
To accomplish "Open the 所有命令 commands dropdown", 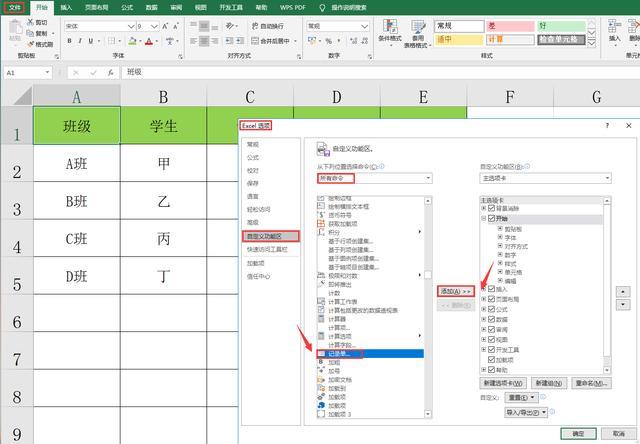I will click(372, 178).
